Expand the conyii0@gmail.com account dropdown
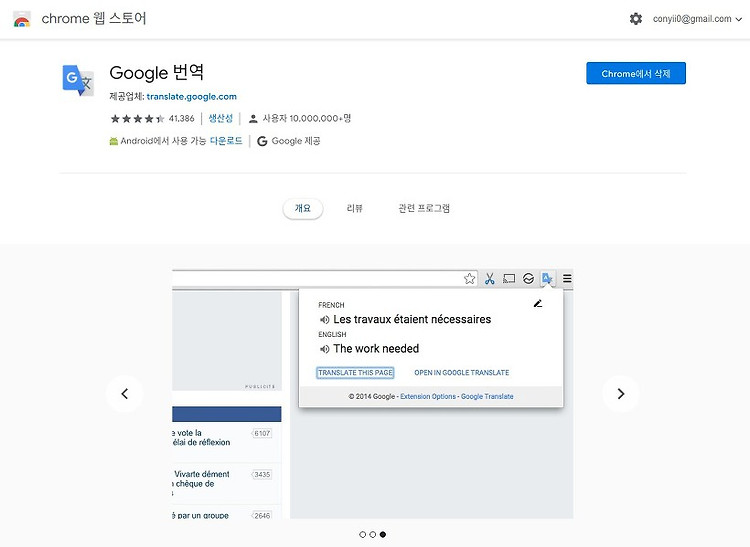Viewport: 750px width, 547px height. 697,19
